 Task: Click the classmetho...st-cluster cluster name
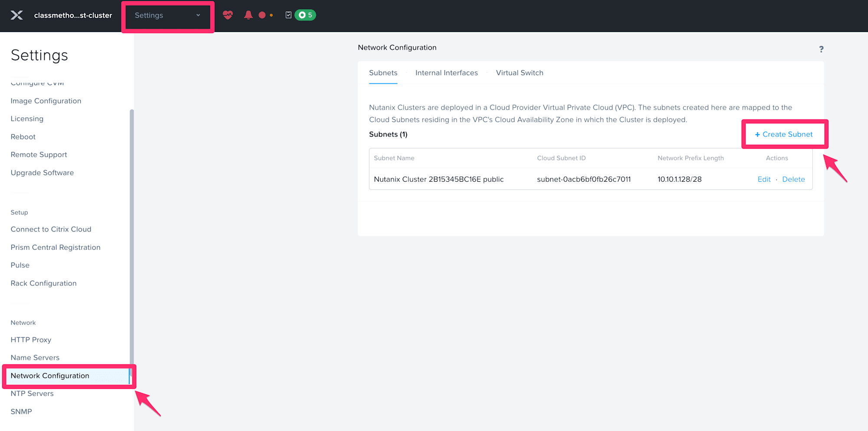click(73, 15)
